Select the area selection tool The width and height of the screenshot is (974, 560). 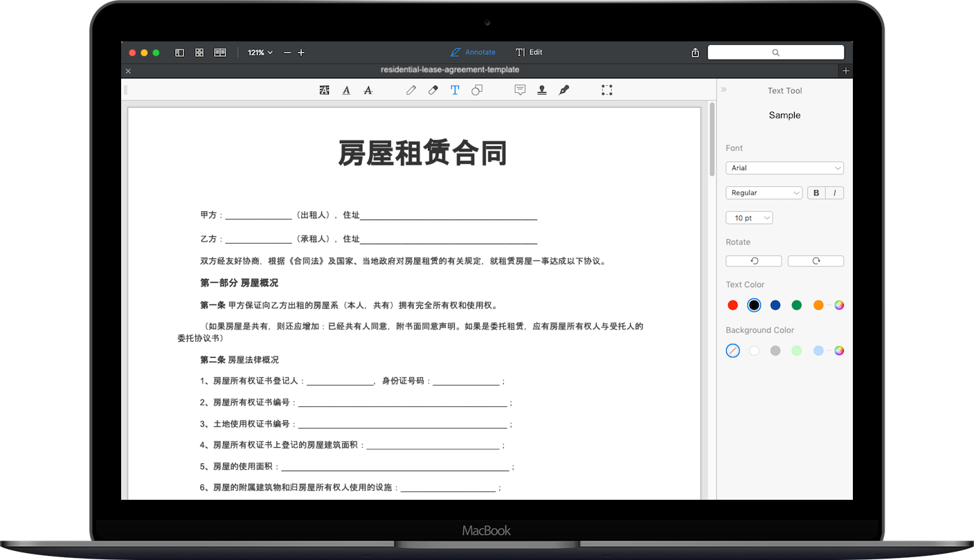(x=607, y=90)
